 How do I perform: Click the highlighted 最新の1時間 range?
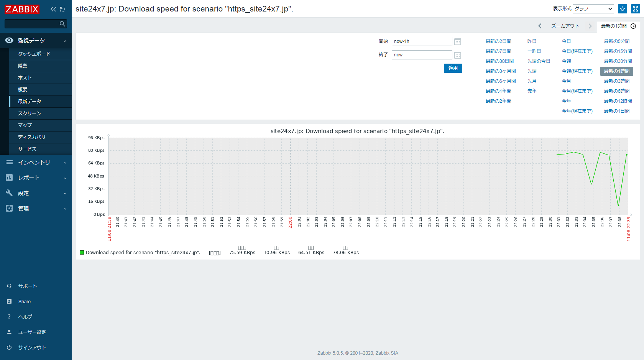[x=617, y=71]
